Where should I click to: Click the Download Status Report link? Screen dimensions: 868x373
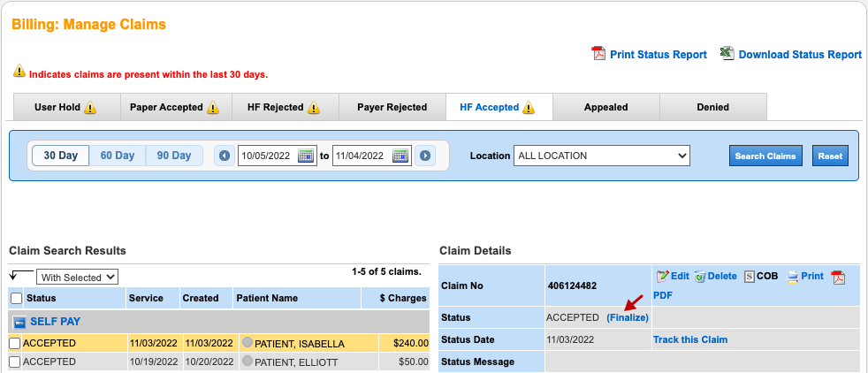tap(800, 54)
